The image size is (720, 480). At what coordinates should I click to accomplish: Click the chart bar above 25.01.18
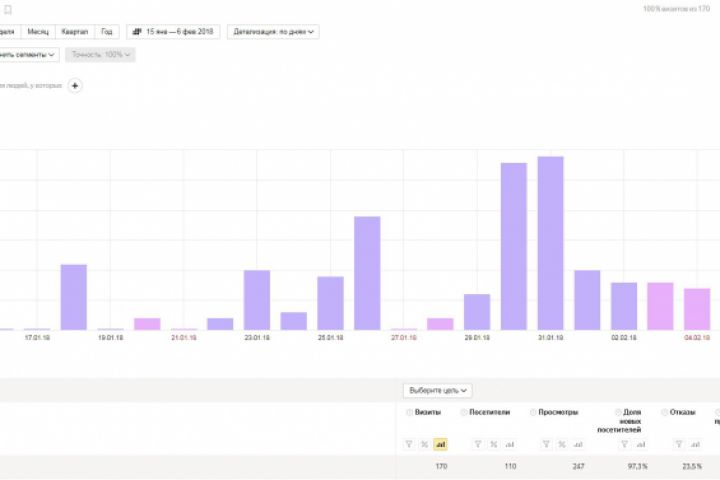pyautogui.click(x=331, y=303)
